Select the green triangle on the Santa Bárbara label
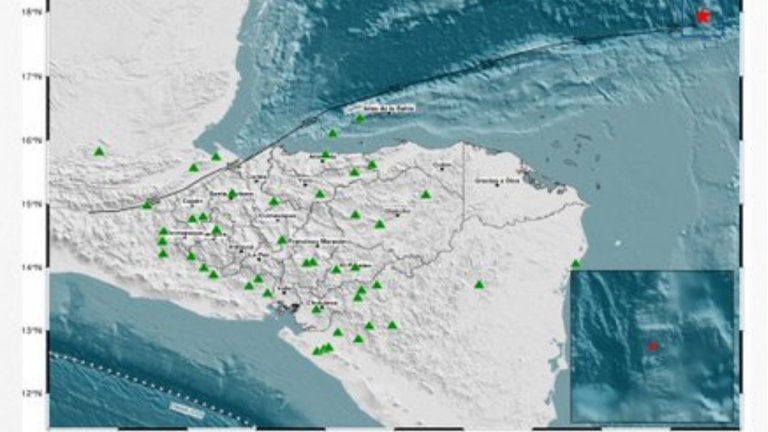768x432 pixels. (232, 194)
